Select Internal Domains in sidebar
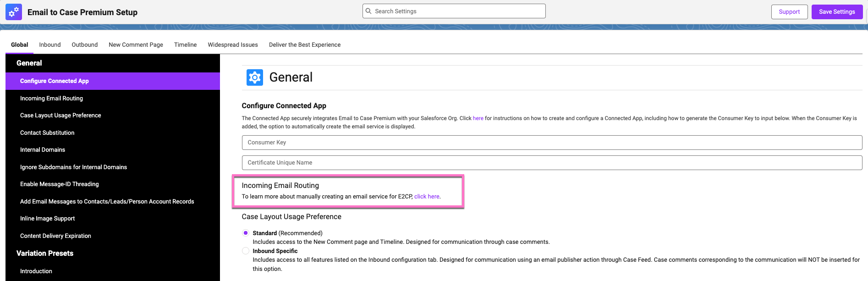The height and width of the screenshot is (281, 868). pos(113,150)
